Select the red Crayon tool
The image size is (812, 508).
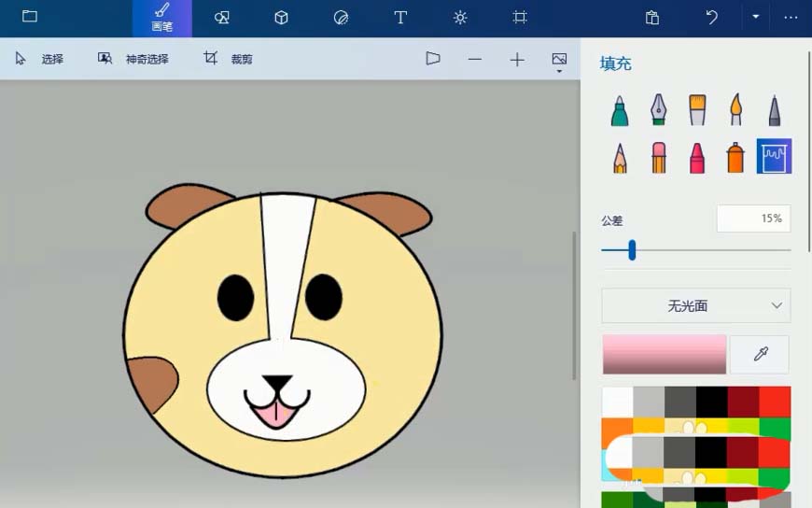697,158
